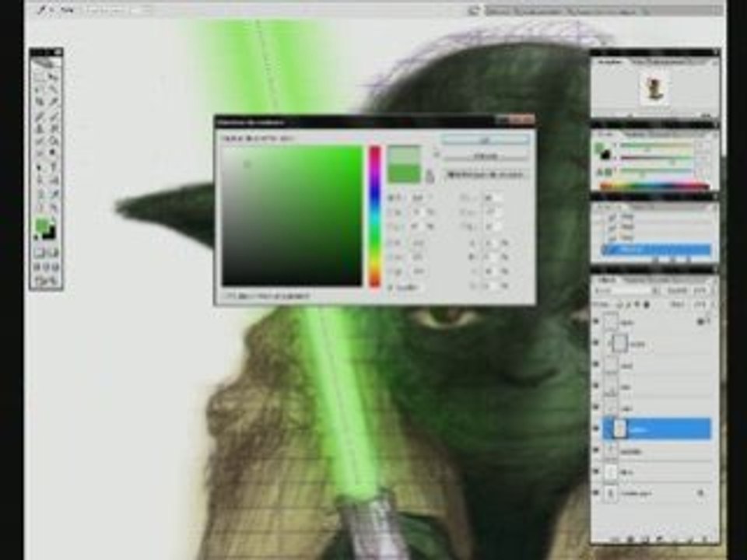Select the Magic Wand tool

[53, 89]
